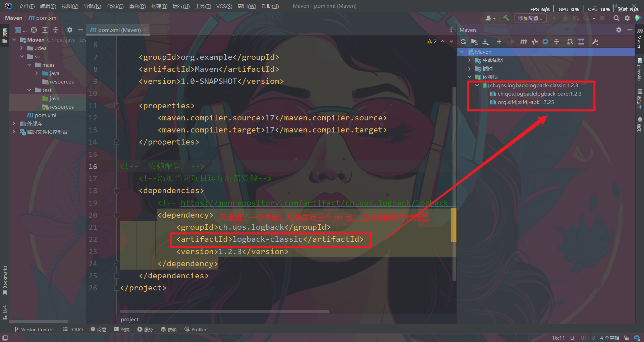The width and height of the screenshot is (644, 342).
Task: Open Project panel gear options
Action: pyautogui.click(x=69, y=30)
